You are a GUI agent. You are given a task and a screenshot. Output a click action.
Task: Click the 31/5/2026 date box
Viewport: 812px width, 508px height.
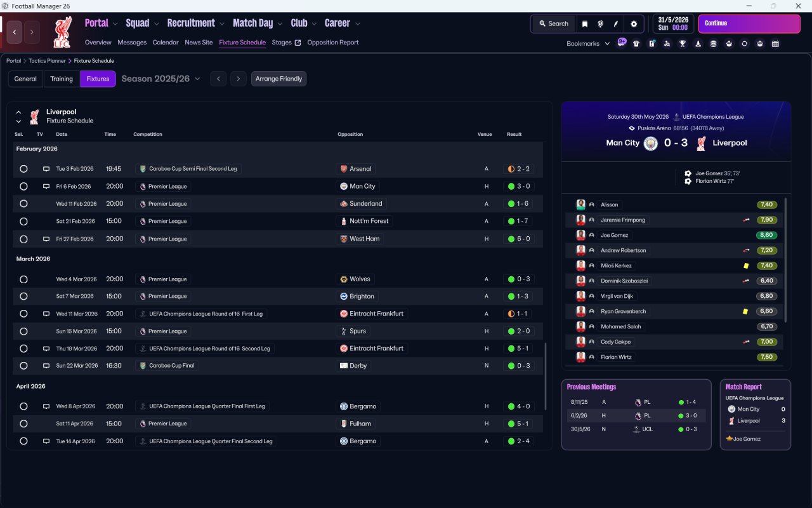point(673,23)
